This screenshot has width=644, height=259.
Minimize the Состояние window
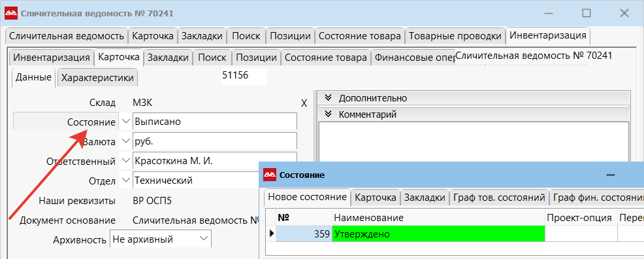click(x=611, y=175)
